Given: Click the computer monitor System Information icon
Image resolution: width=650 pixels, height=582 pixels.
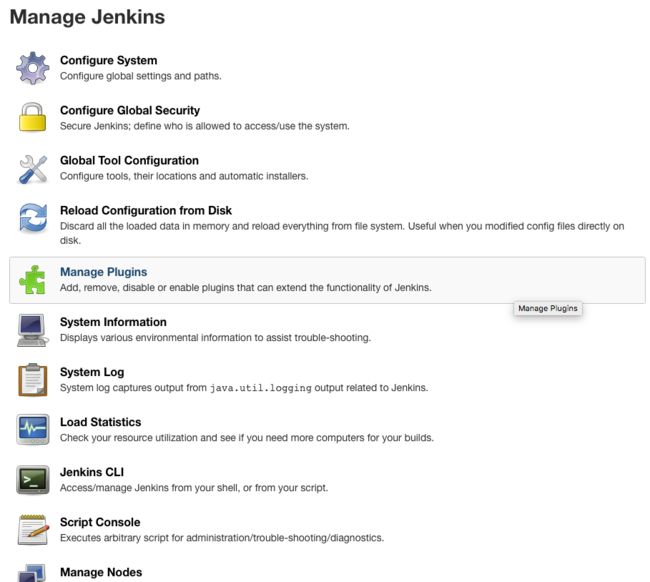Looking at the screenshot, I should coord(33,330).
